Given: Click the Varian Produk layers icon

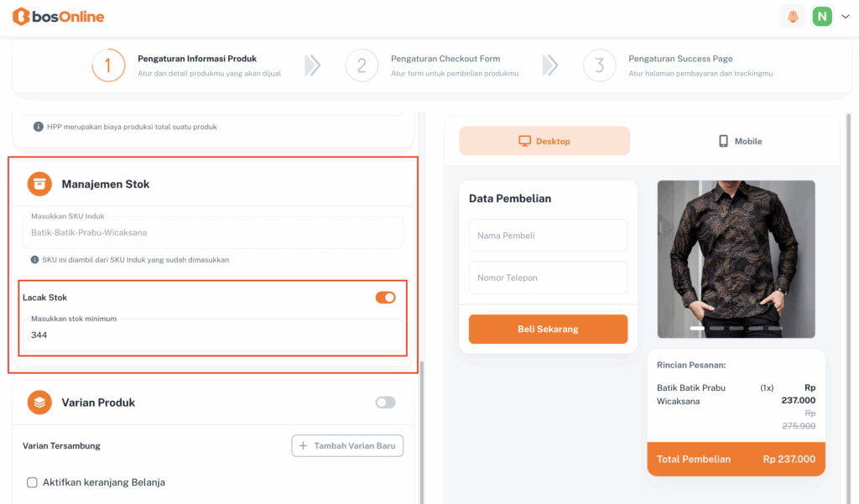Looking at the screenshot, I should [39, 403].
